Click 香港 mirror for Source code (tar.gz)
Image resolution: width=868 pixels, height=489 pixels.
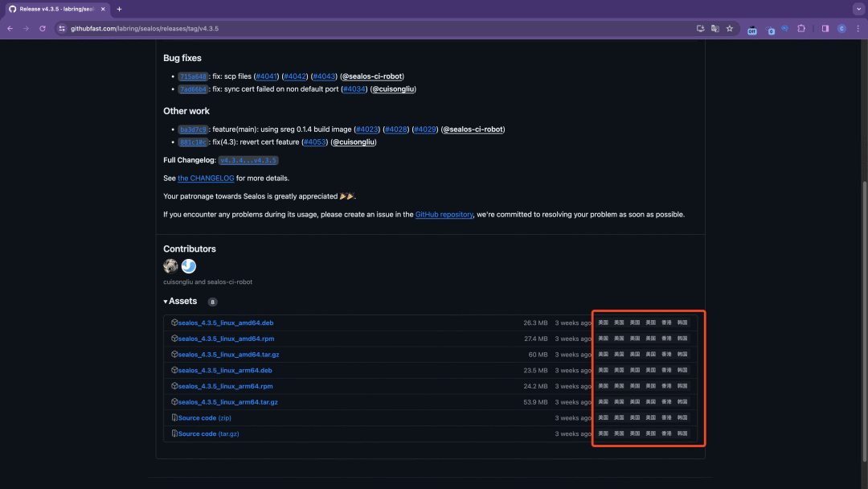666,434
